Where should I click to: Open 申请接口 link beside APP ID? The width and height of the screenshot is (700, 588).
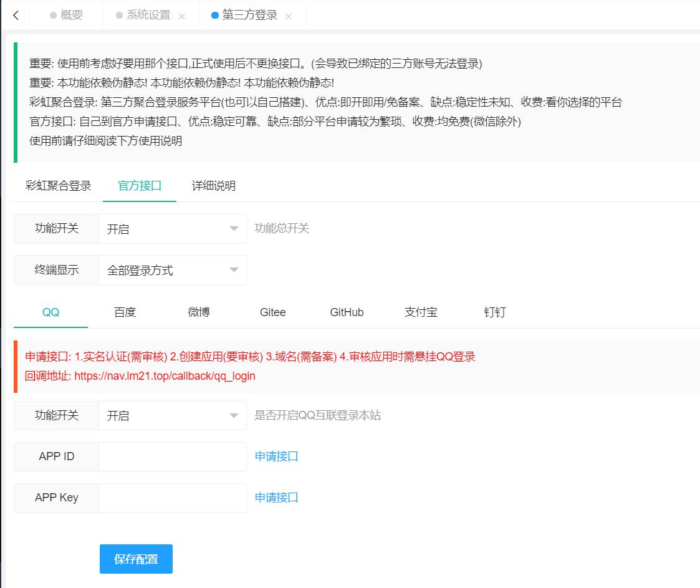[276, 456]
